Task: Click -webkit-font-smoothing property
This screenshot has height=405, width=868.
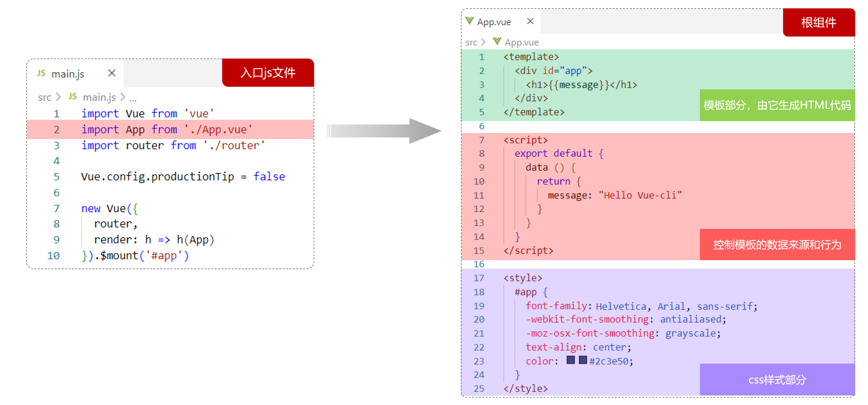Action: (x=587, y=320)
